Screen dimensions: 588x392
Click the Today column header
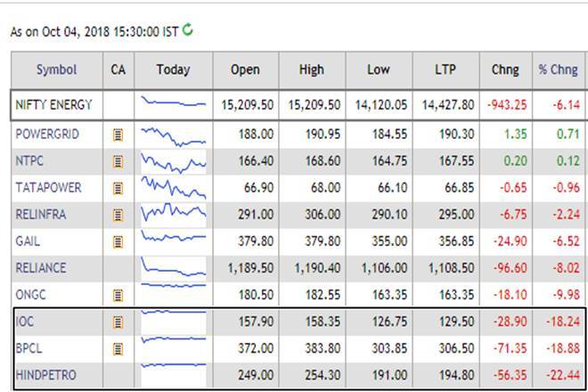tap(173, 69)
